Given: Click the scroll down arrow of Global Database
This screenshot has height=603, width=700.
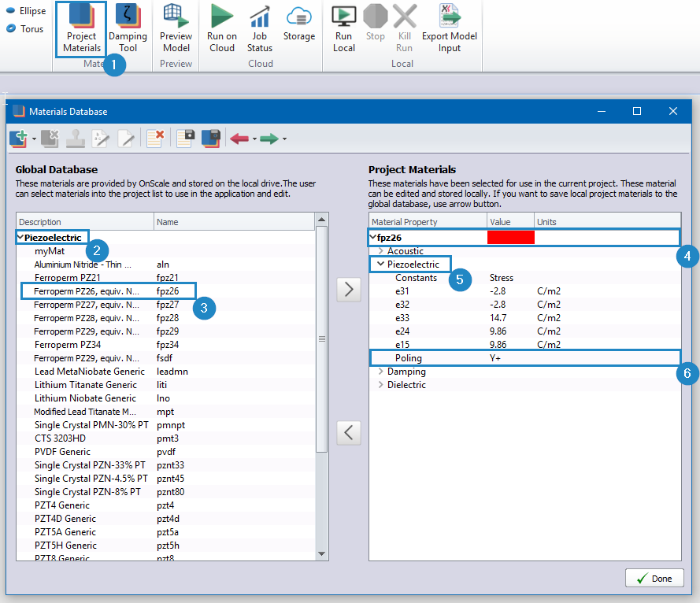Looking at the screenshot, I should [321, 554].
